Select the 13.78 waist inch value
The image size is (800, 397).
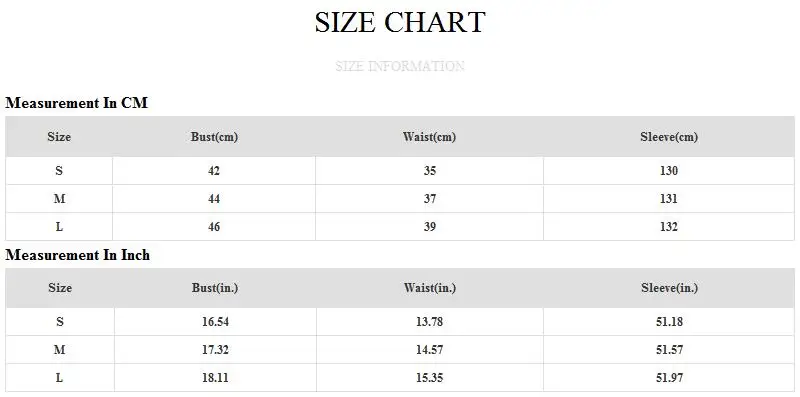pyautogui.click(x=430, y=322)
